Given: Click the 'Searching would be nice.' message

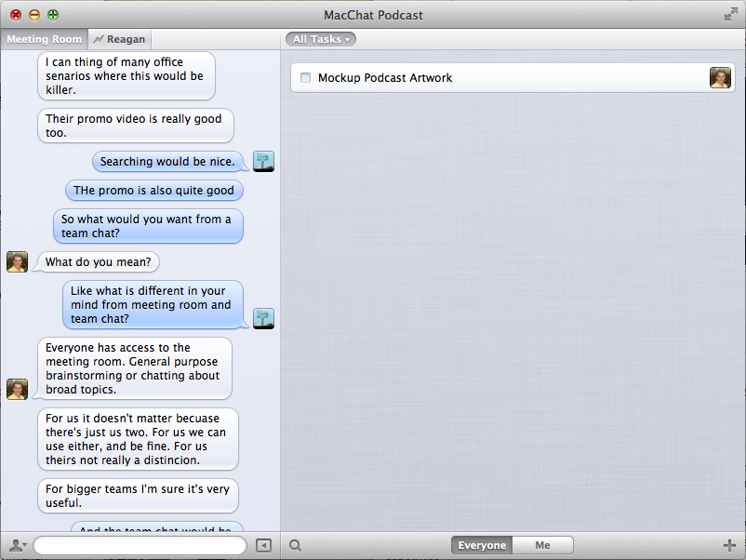Looking at the screenshot, I should (x=167, y=161).
